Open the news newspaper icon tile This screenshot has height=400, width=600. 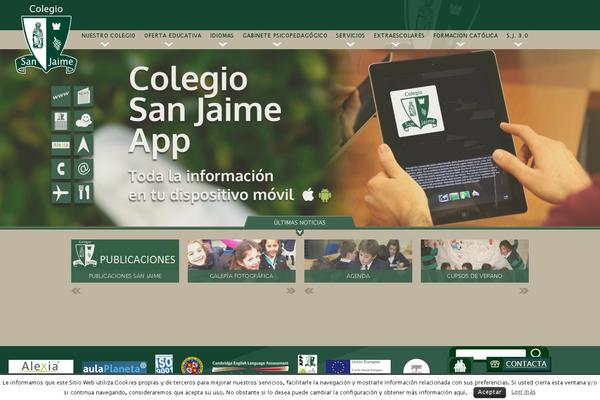tap(83, 96)
